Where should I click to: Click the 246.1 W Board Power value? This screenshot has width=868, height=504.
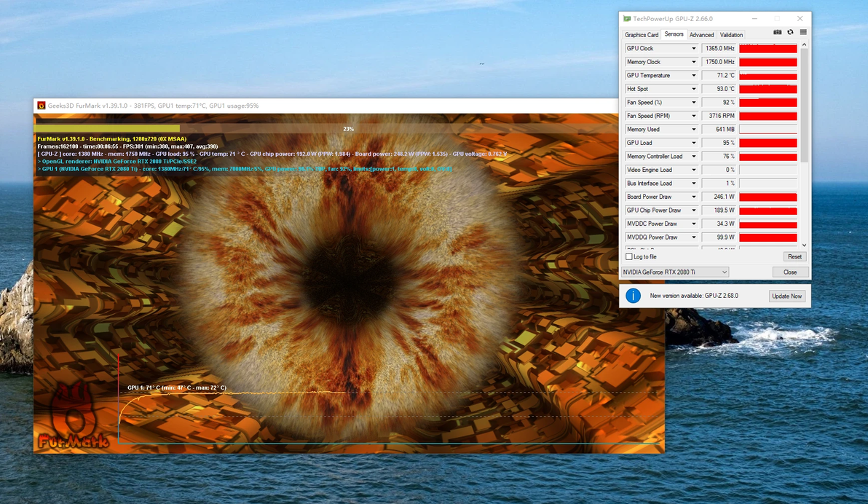[x=719, y=197]
